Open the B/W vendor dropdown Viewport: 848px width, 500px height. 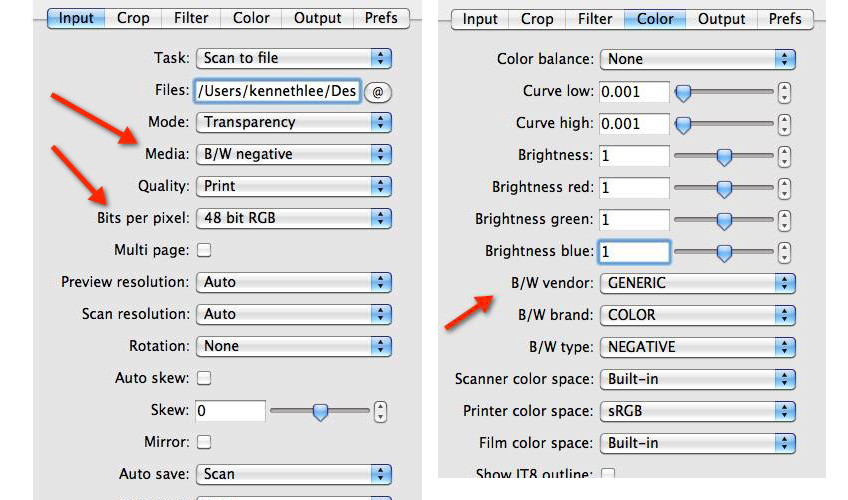click(698, 283)
